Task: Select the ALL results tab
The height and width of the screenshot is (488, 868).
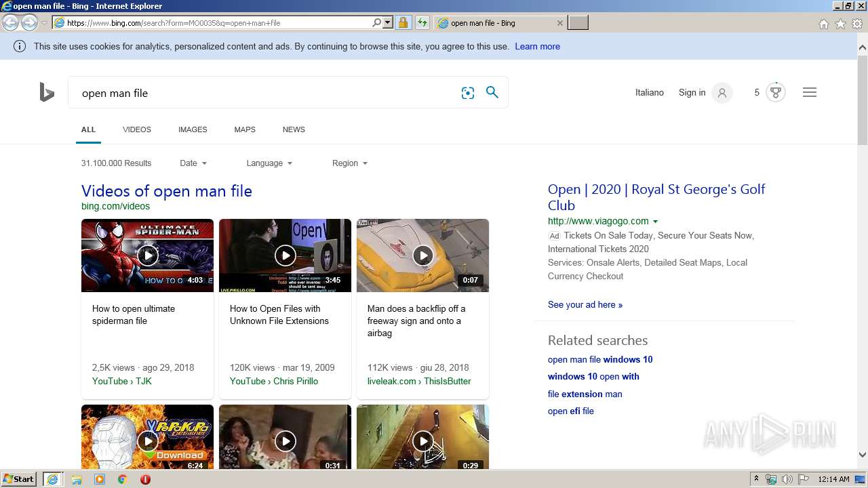Action: (88, 129)
